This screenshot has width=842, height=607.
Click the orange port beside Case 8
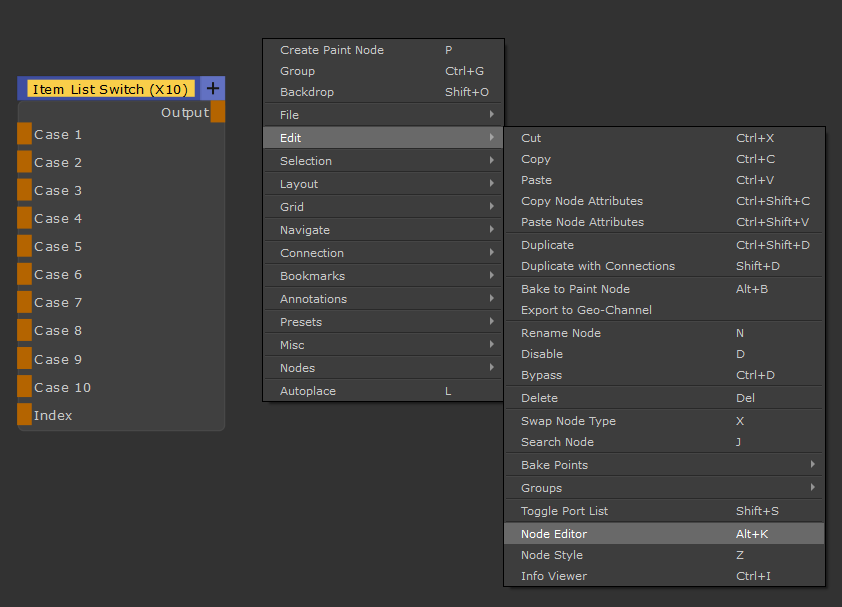point(24,330)
